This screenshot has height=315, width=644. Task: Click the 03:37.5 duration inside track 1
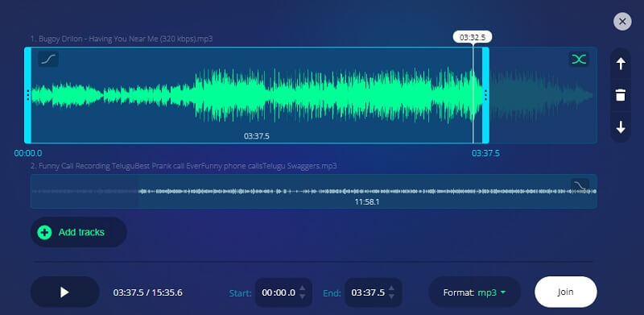[x=257, y=136]
